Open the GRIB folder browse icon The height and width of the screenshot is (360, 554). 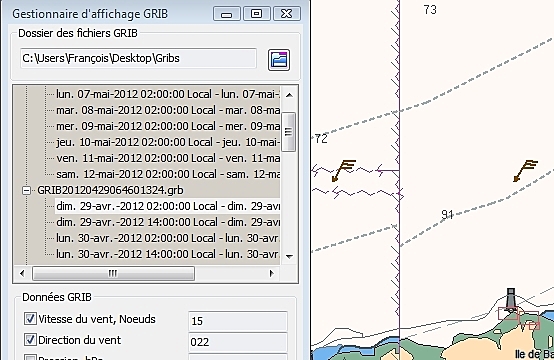[279, 60]
